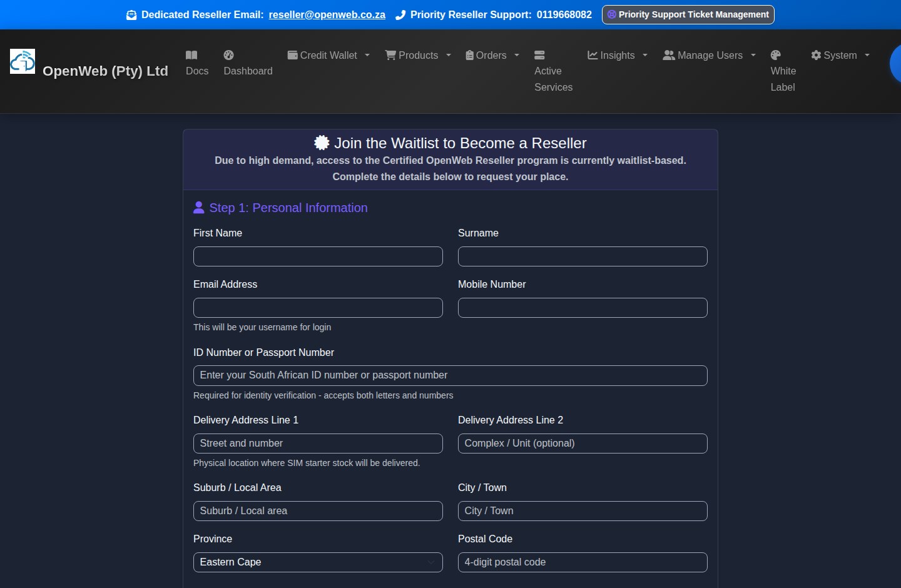Click the Credit Wallet icon

(x=292, y=55)
